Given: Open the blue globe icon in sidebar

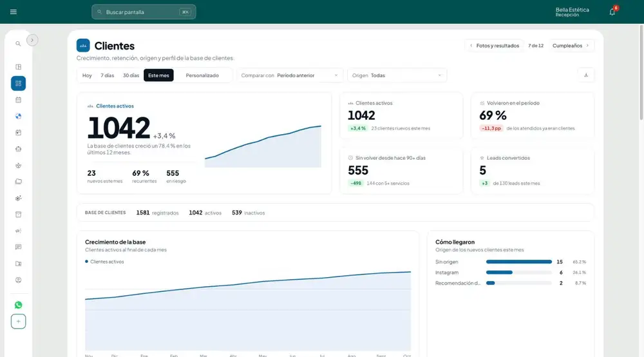Looking at the screenshot, I should click(x=18, y=116).
